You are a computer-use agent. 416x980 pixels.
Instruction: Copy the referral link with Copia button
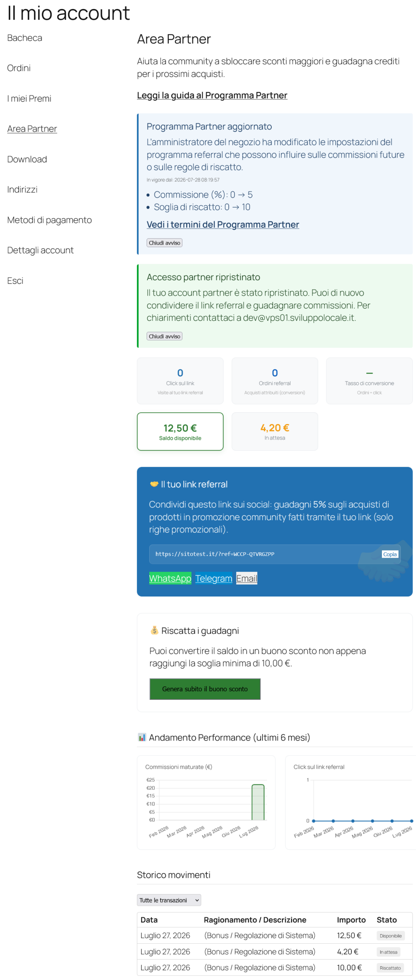pos(390,554)
